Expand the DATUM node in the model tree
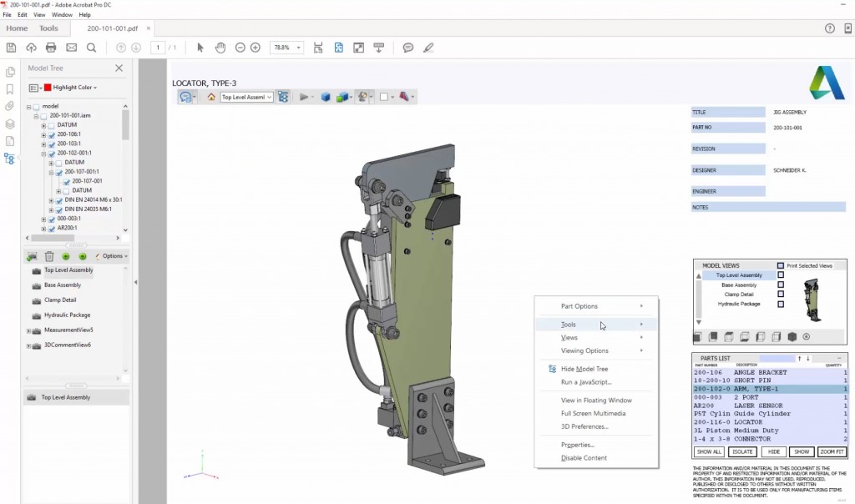Screen dimensions: 855x504 click(x=43, y=125)
